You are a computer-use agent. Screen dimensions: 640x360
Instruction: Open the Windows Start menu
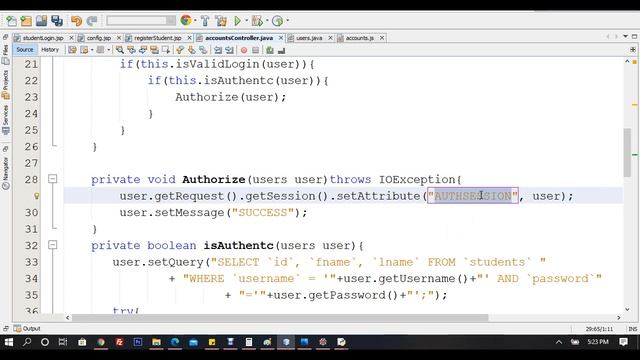pos(9,342)
